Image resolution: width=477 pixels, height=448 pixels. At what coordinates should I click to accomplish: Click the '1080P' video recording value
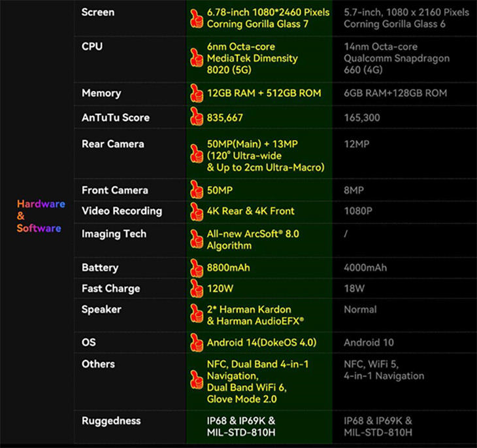(358, 211)
